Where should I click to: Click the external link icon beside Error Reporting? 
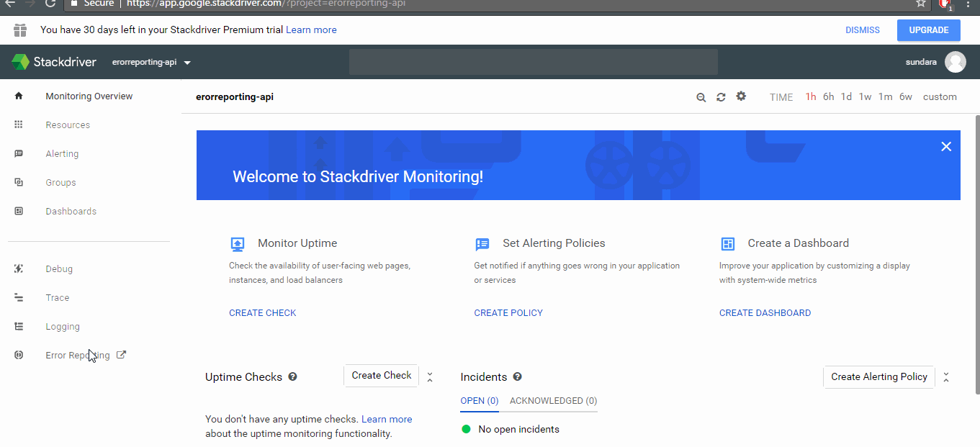[x=121, y=354]
